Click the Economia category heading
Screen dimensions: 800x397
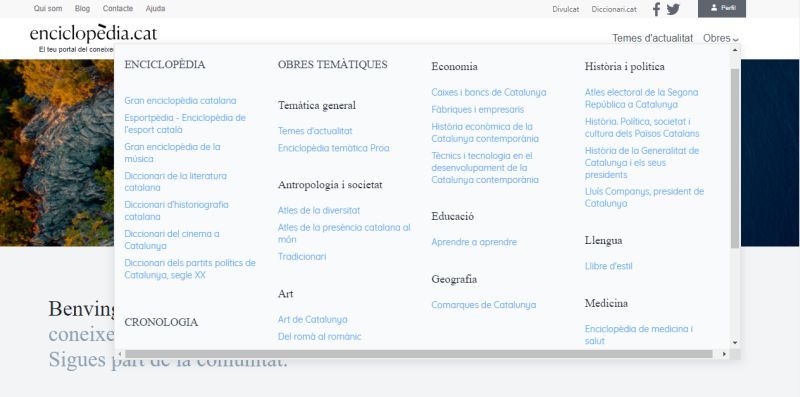point(455,67)
